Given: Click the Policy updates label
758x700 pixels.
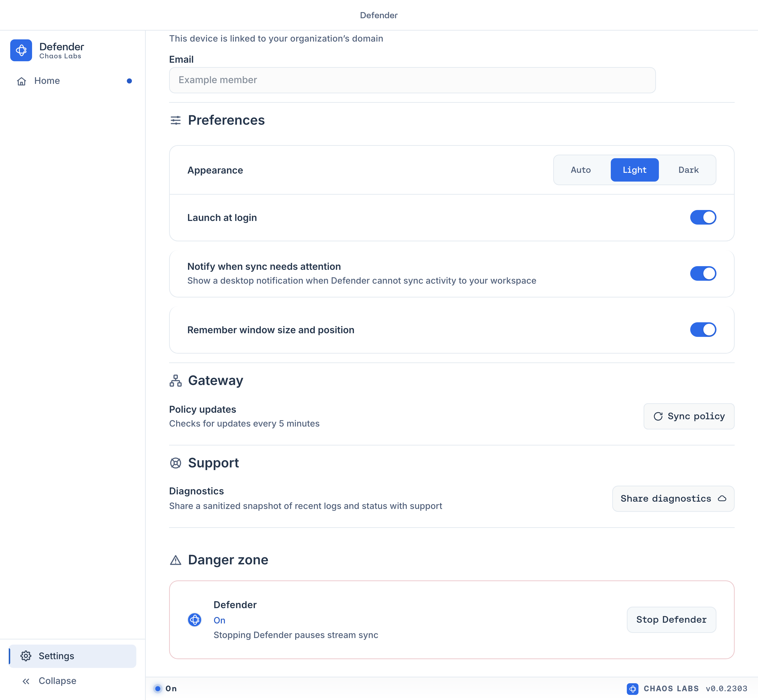Looking at the screenshot, I should coord(203,410).
